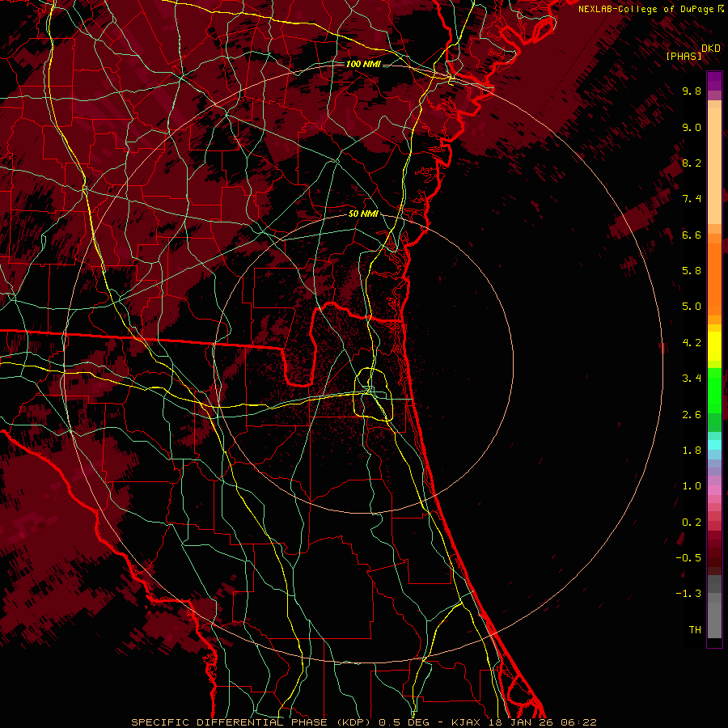Click the -1.3 legend value
The image size is (728, 728).
pyautogui.click(x=688, y=595)
